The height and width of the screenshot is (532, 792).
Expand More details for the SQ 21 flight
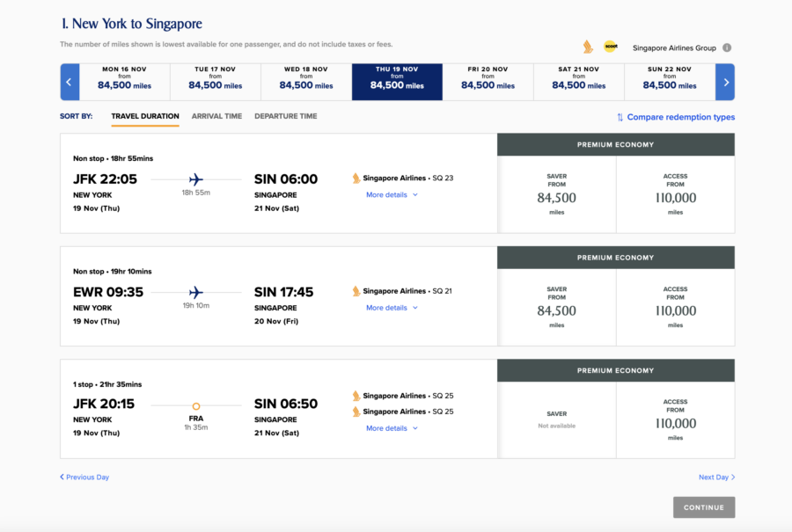389,308
